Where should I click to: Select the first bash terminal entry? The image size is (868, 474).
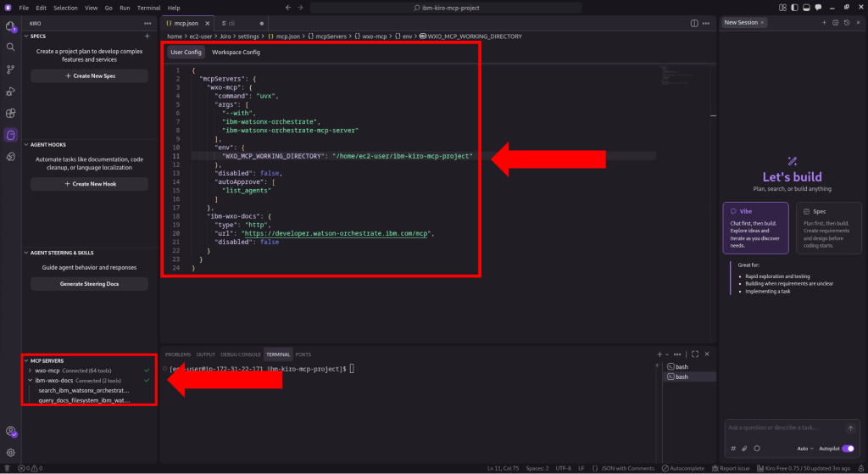pyautogui.click(x=689, y=366)
